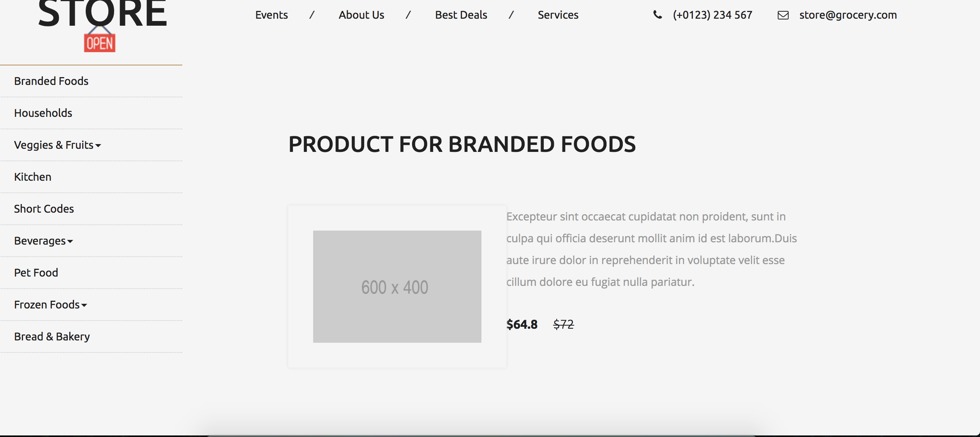The image size is (980, 437).
Task: Navigate to the Services page
Action: click(x=558, y=15)
